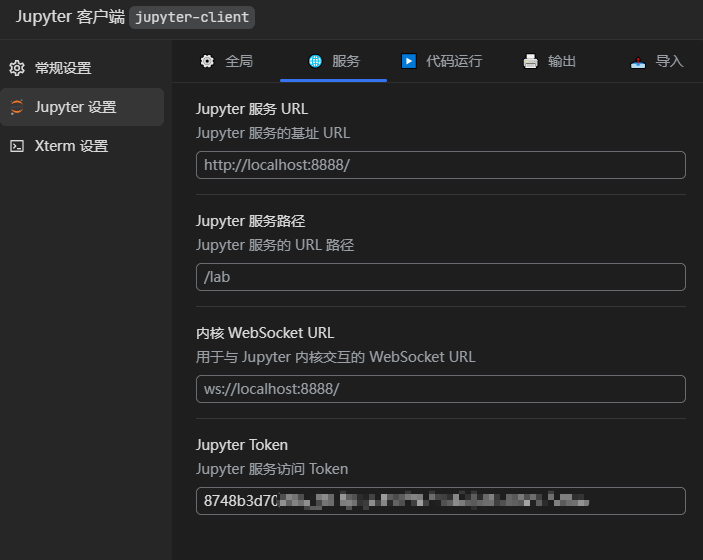Select the Jupyter 设置 sidebar entry
The height and width of the screenshot is (560, 703).
(x=82, y=107)
